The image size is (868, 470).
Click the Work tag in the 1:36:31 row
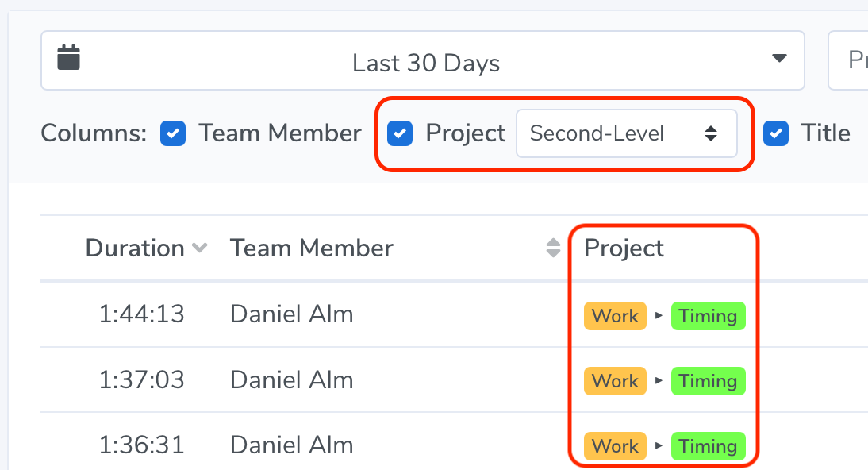(x=615, y=446)
